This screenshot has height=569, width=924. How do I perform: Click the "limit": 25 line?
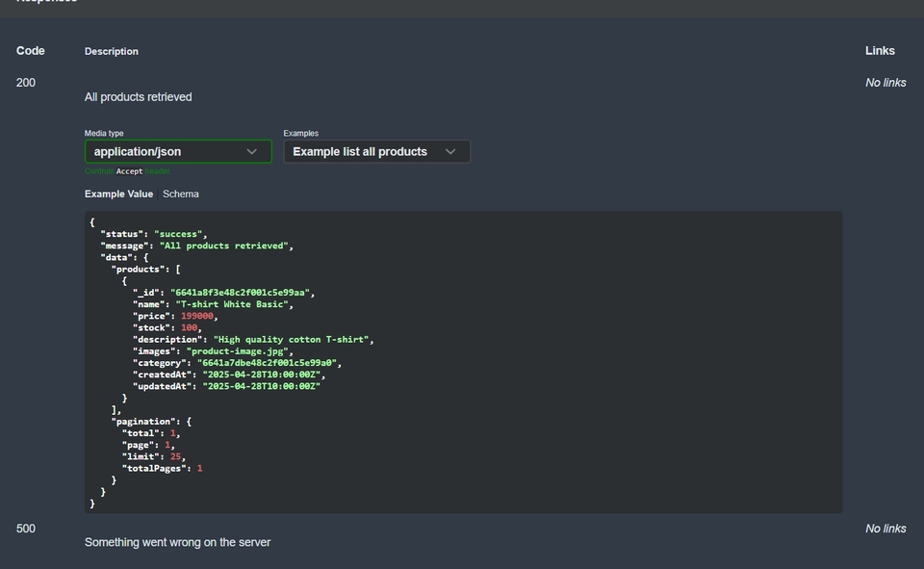pos(153,457)
